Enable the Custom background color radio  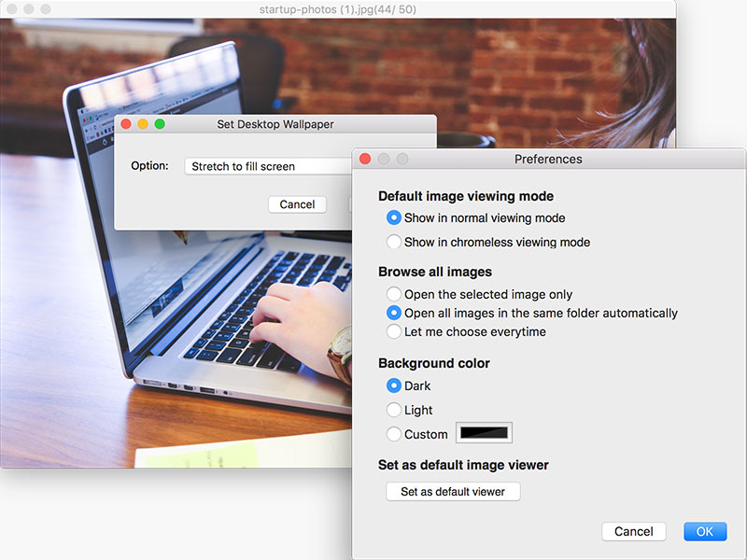coord(393,434)
